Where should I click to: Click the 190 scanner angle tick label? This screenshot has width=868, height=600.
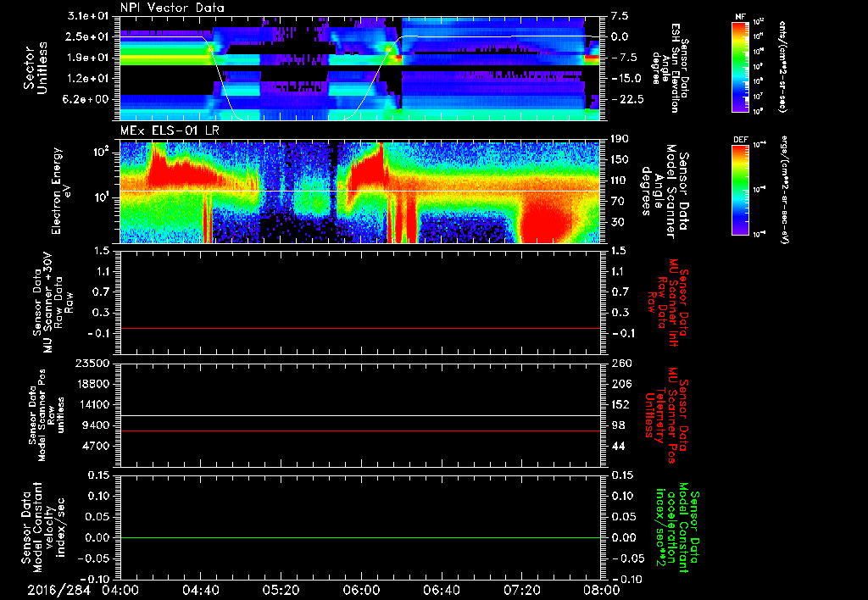pyautogui.click(x=620, y=139)
